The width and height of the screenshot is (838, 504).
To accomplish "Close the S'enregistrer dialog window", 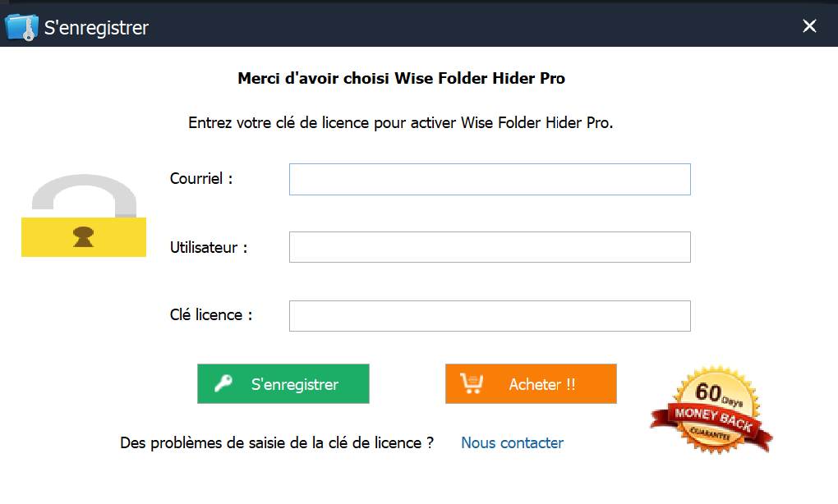I will tap(809, 25).
